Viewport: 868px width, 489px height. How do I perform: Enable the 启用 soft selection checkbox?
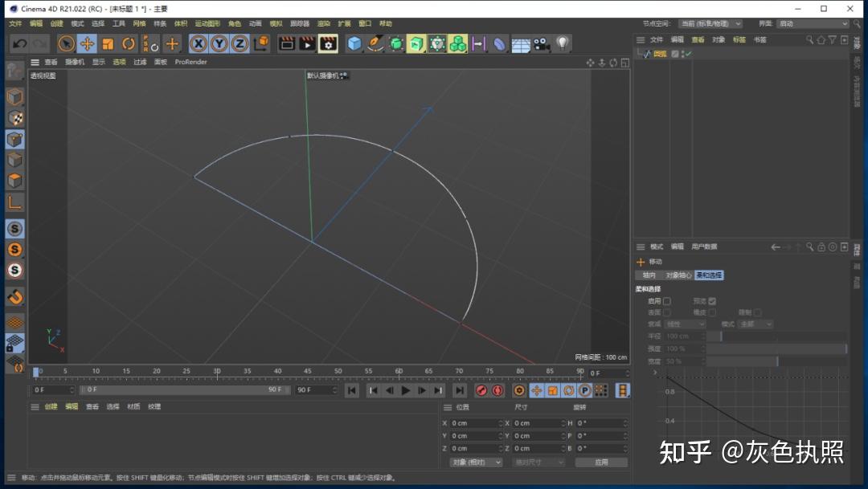[666, 301]
